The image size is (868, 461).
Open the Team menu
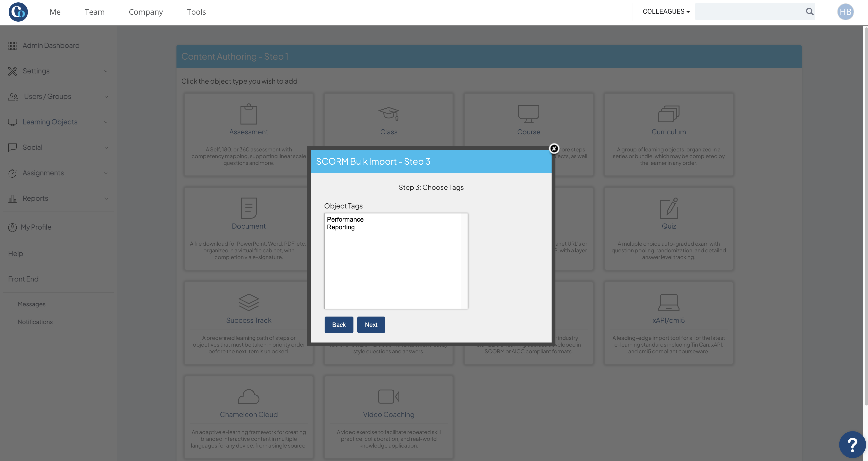(94, 12)
